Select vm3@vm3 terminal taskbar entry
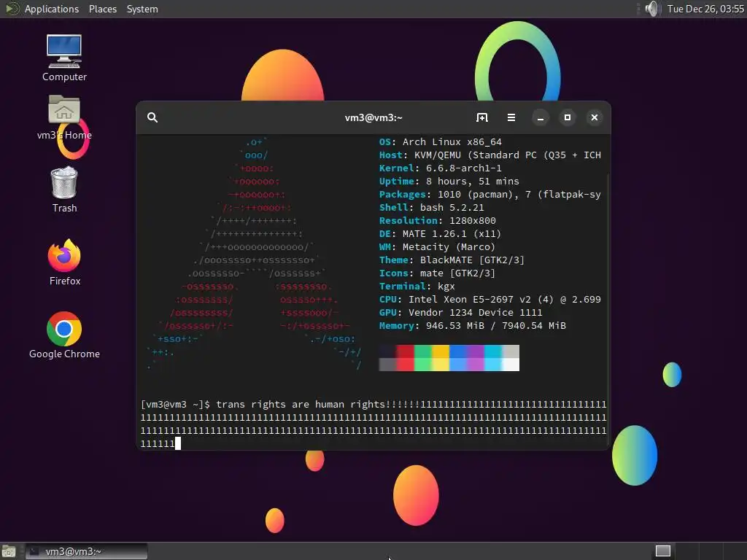 pos(86,551)
